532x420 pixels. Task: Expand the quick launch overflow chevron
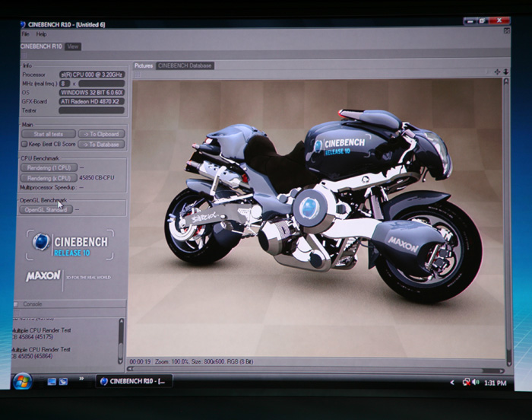pyautogui.click(x=81, y=378)
